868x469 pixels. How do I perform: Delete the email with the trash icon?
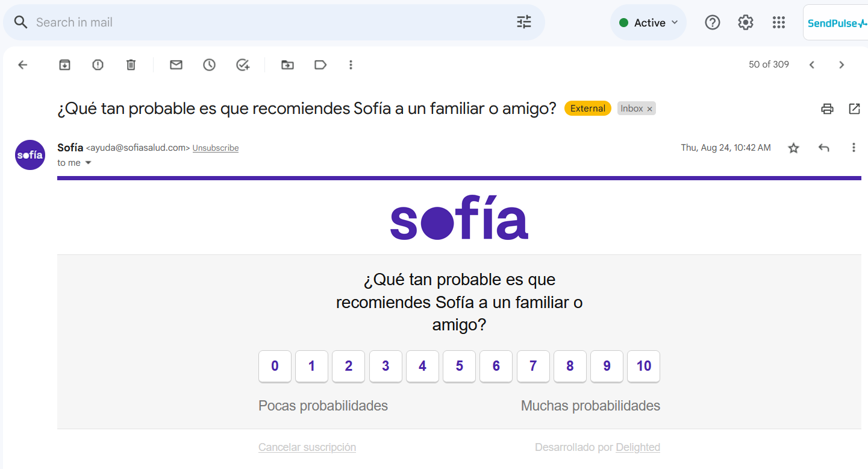pos(131,65)
